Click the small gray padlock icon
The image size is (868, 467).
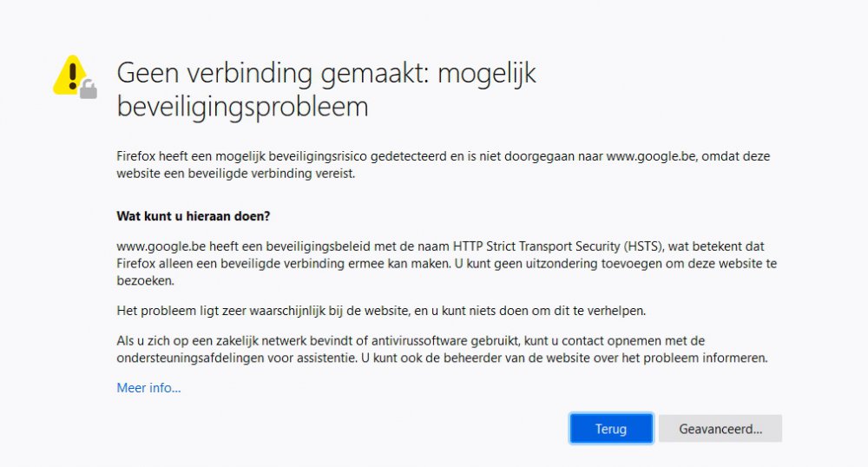(x=89, y=89)
